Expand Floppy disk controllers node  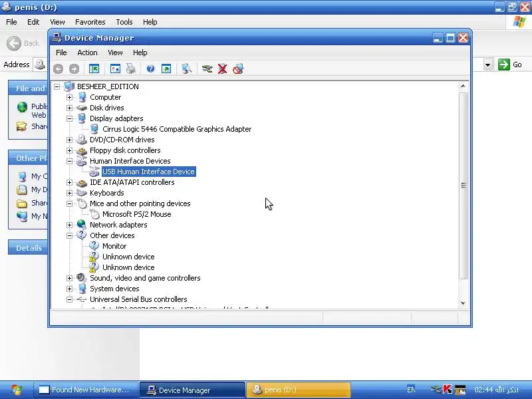tap(69, 151)
